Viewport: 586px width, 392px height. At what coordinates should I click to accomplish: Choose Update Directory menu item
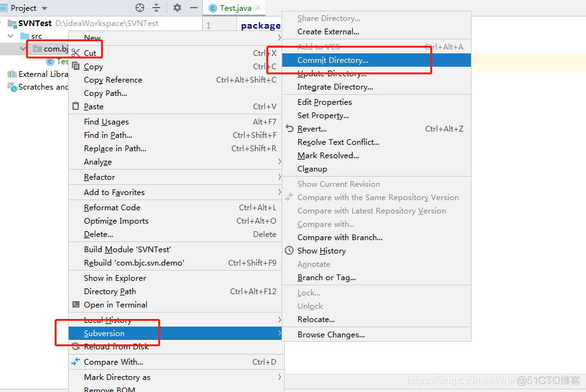tap(376, 74)
